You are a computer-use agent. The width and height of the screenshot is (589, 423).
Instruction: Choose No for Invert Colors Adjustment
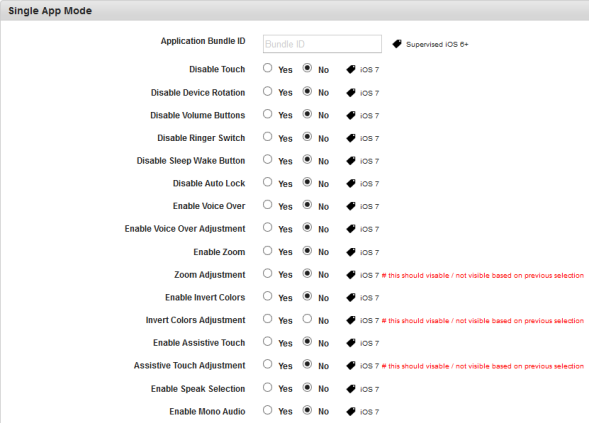(307, 319)
